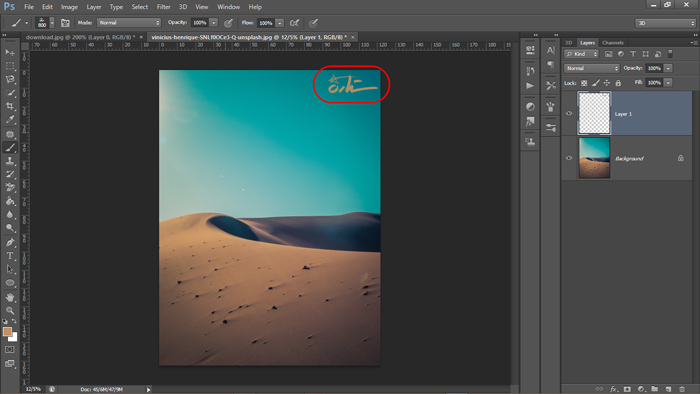Open the tool preset picker arrow

(x=26, y=23)
